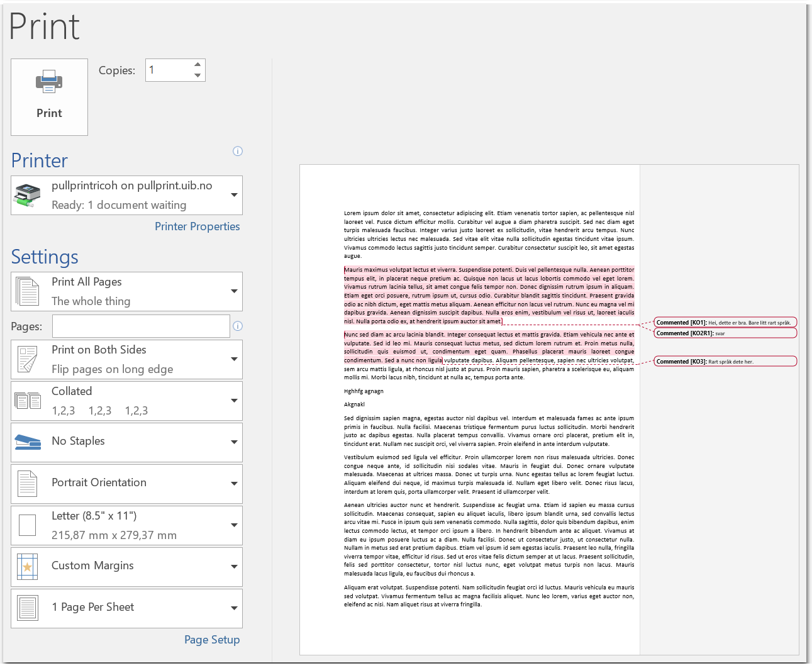Open the Page Setup link
The width and height of the screenshot is (812, 668).
(211, 640)
